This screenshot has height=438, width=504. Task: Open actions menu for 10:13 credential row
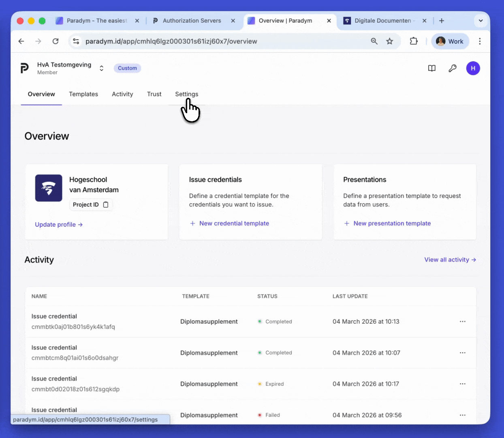[462, 322]
